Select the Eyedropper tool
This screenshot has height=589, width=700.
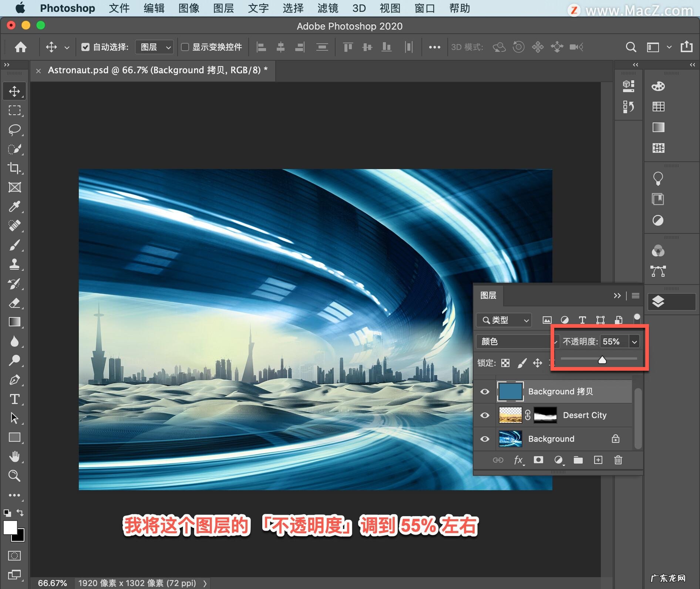pyautogui.click(x=14, y=206)
